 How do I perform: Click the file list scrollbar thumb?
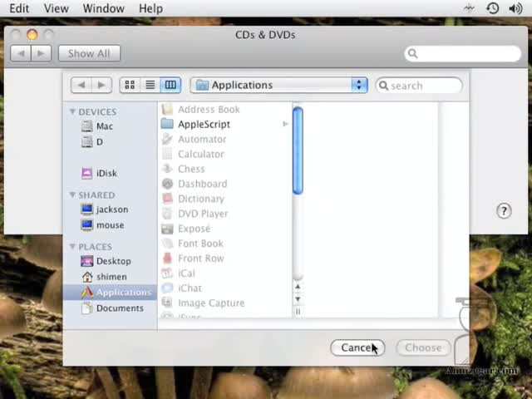coord(298,150)
